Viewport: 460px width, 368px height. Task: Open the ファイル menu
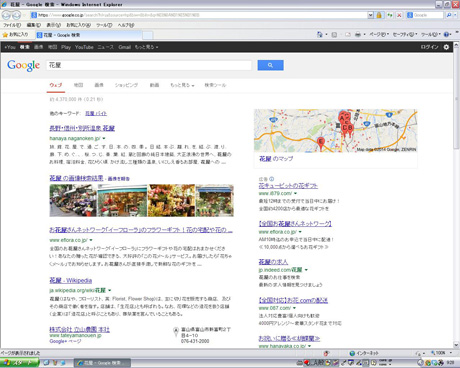coord(12,25)
